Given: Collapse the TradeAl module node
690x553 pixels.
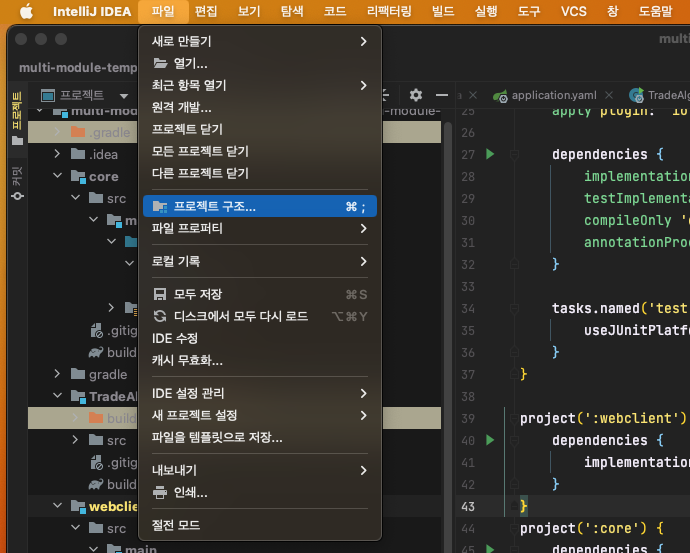Looking at the screenshot, I should [57, 396].
